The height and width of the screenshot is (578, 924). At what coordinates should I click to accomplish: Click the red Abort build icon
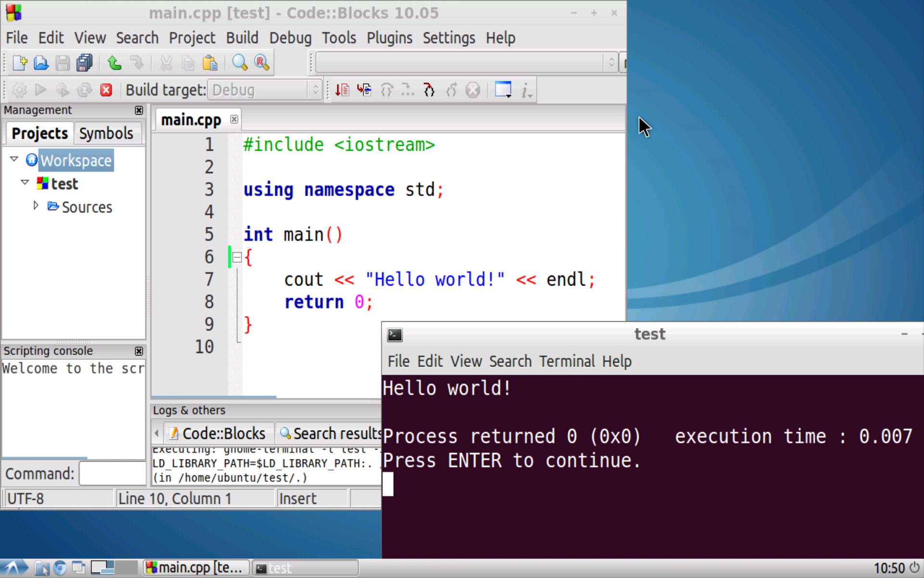(106, 90)
